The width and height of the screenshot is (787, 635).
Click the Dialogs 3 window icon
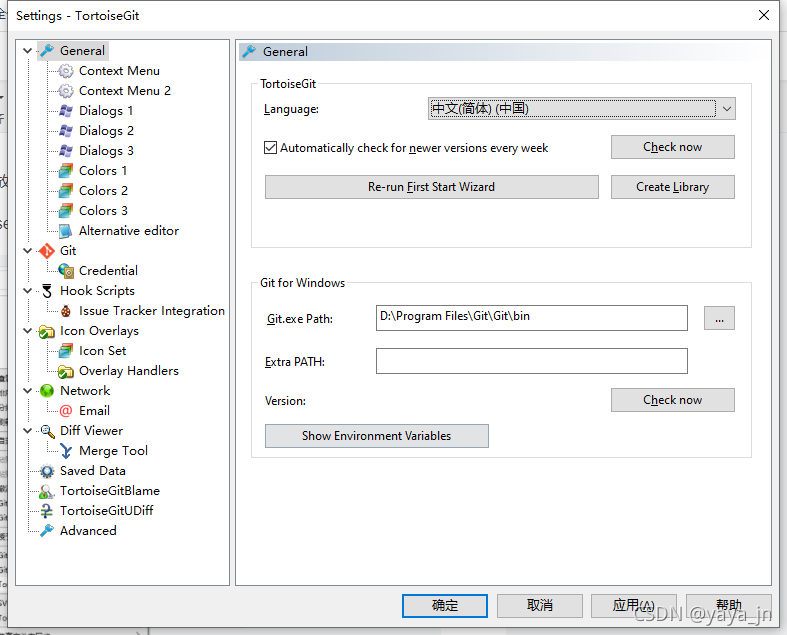click(x=66, y=151)
